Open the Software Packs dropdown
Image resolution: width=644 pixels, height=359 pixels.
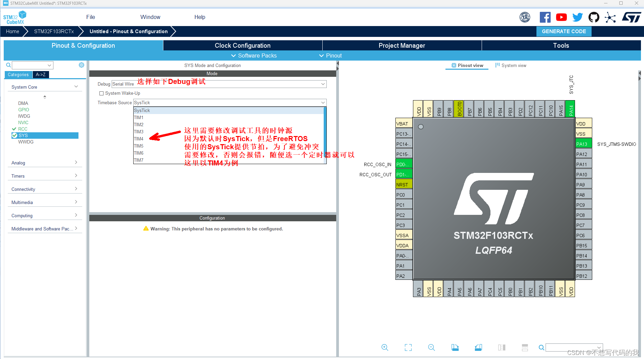coord(254,55)
